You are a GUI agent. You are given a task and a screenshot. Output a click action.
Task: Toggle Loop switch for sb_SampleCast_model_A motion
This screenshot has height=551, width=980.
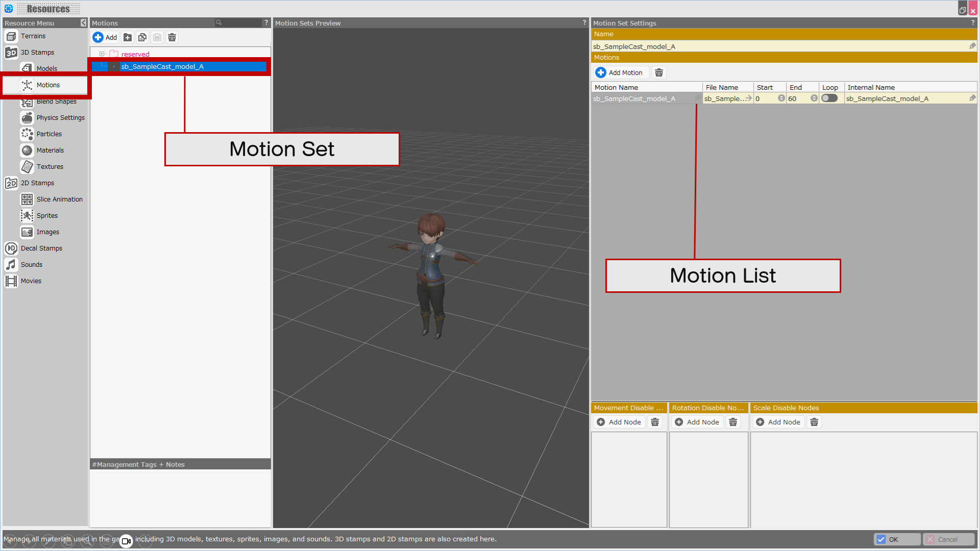(x=829, y=98)
